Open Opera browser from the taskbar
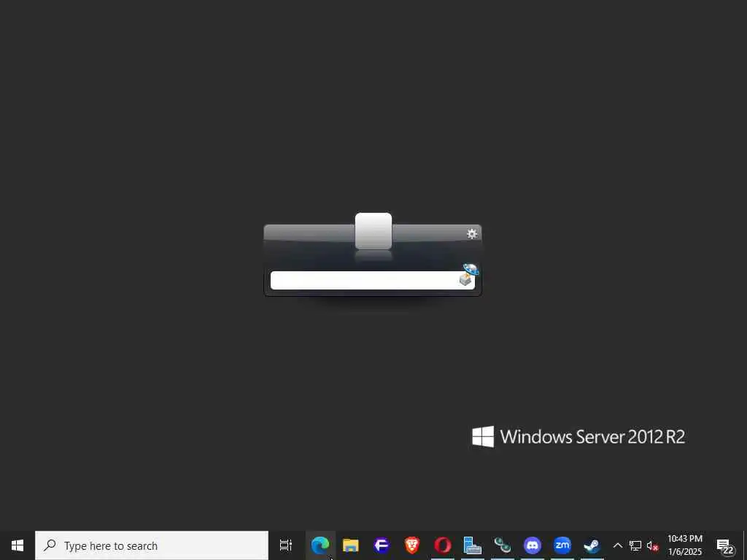Image resolution: width=747 pixels, height=560 pixels. 443,545
